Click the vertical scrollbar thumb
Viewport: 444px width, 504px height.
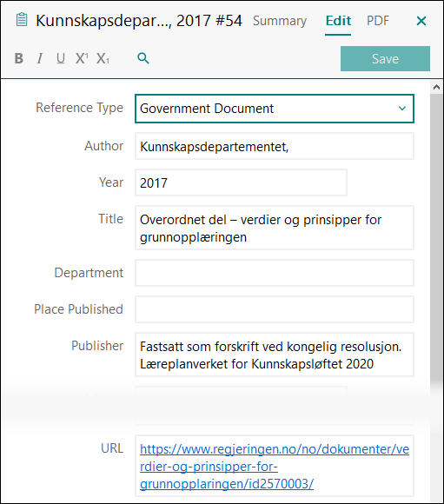coord(436,238)
